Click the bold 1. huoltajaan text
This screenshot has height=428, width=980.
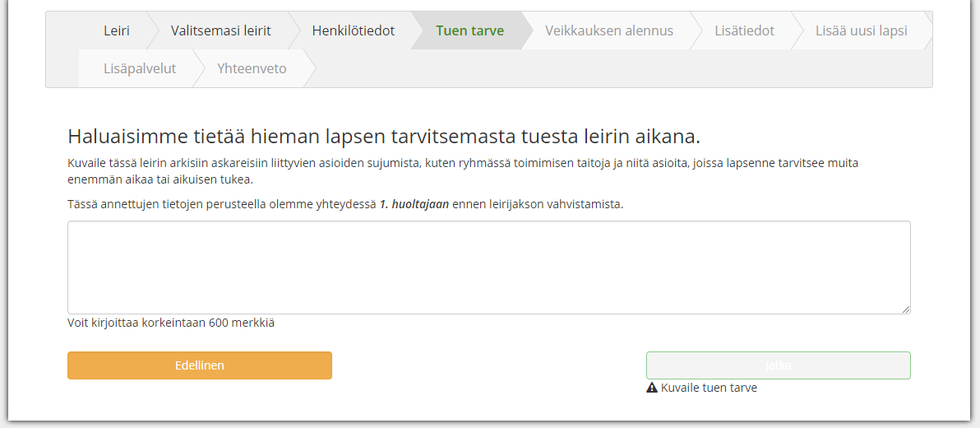click(x=414, y=205)
